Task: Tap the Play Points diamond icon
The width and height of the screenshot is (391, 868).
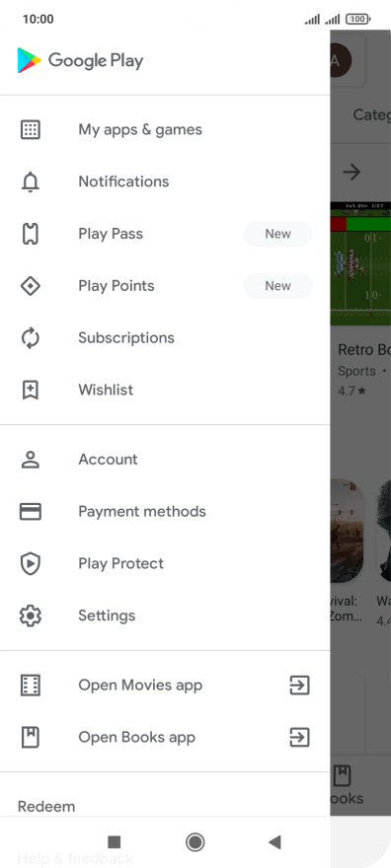Action: tap(31, 286)
